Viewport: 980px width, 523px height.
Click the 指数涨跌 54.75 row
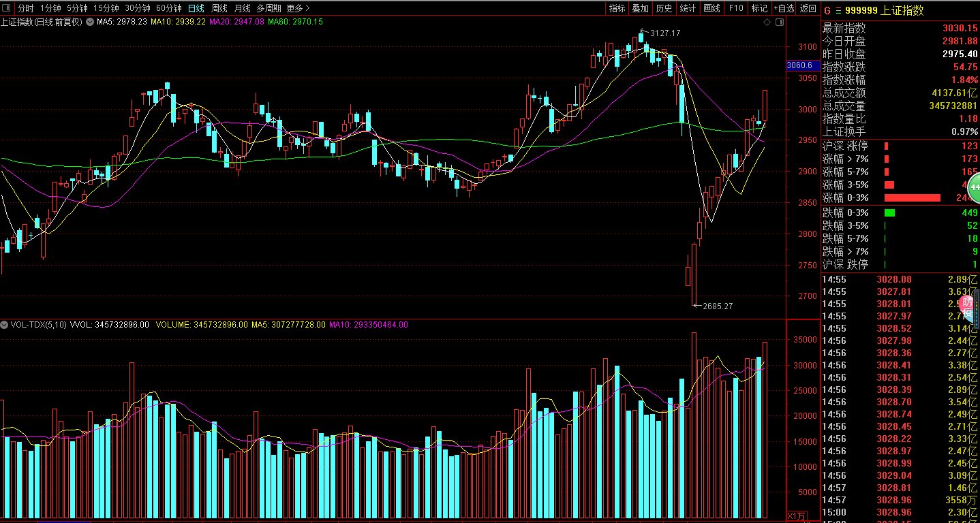pos(900,67)
